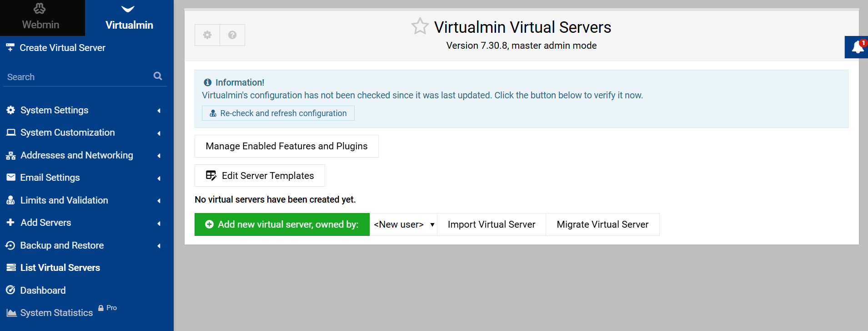Click the Email Settings envelope icon

(x=11, y=178)
